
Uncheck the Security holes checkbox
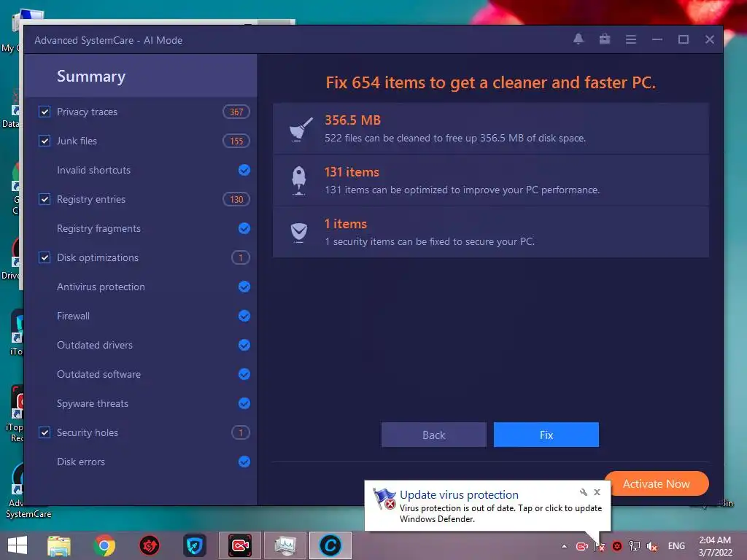coord(44,432)
